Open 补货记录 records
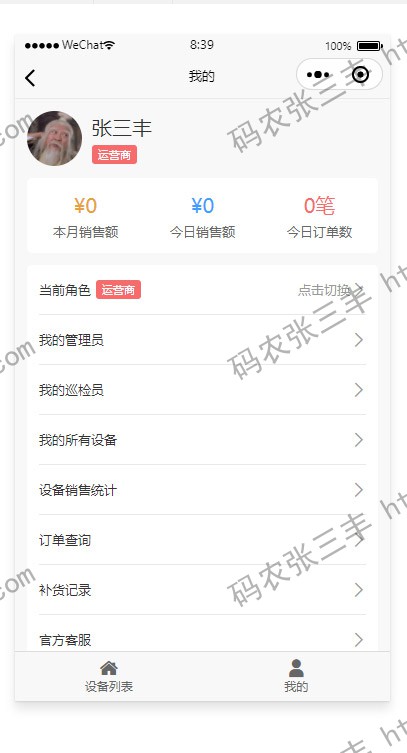Image resolution: width=407 pixels, height=753 pixels. pos(202,590)
